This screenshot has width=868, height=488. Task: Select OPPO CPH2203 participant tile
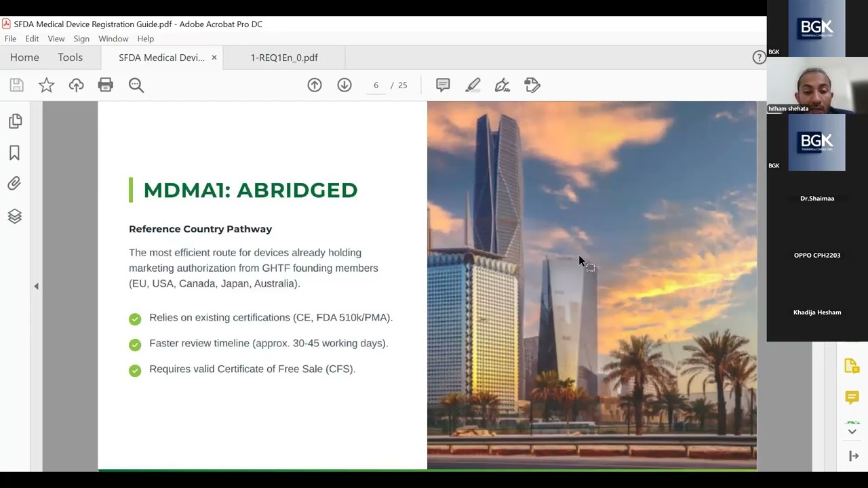click(x=817, y=256)
